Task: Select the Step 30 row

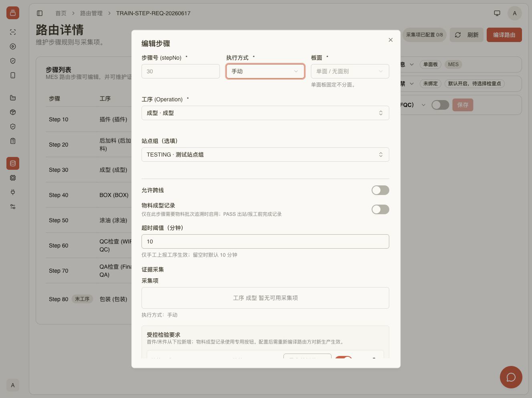Action: point(89,170)
